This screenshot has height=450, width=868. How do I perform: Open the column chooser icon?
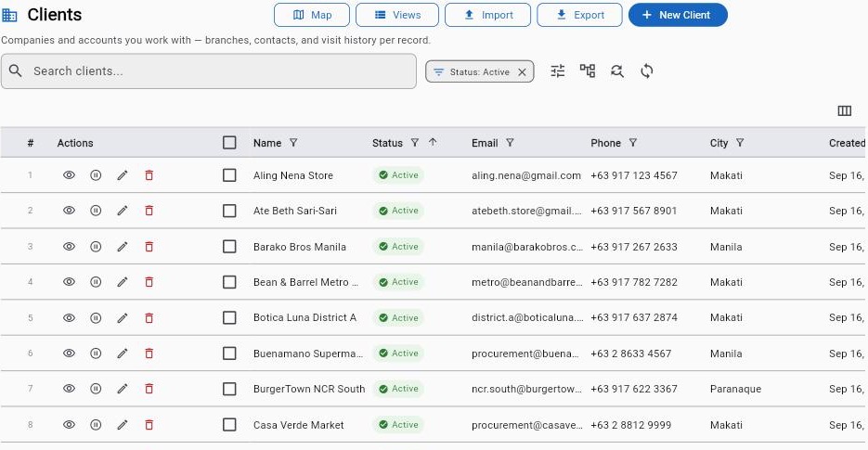(844, 110)
